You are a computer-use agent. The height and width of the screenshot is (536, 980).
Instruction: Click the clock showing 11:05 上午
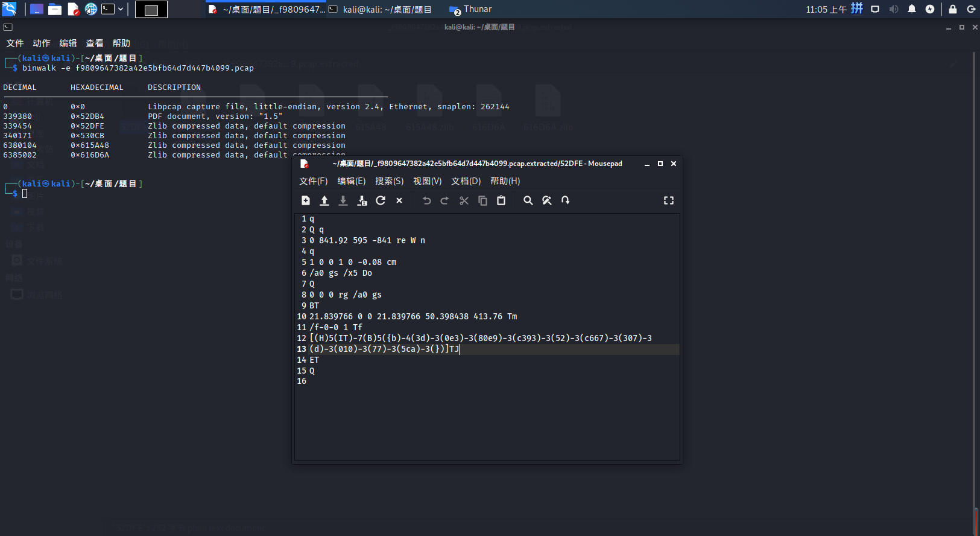tap(826, 9)
